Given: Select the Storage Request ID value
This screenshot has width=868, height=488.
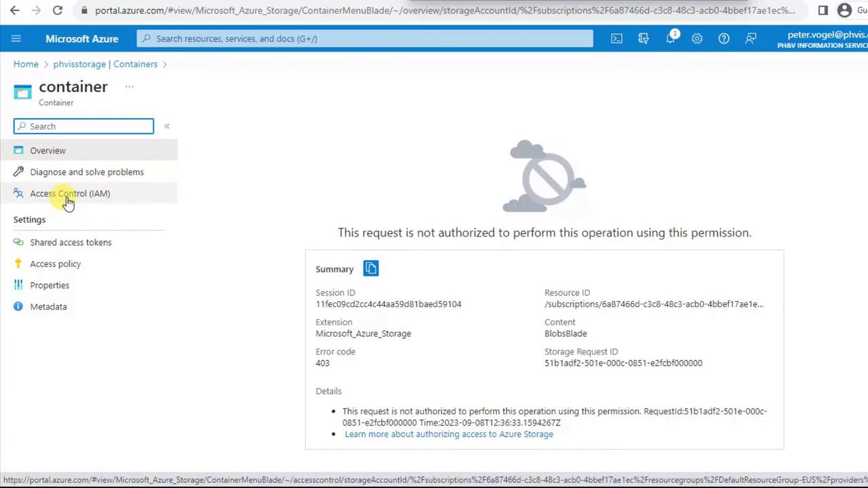Looking at the screenshot, I should pos(623,363).
